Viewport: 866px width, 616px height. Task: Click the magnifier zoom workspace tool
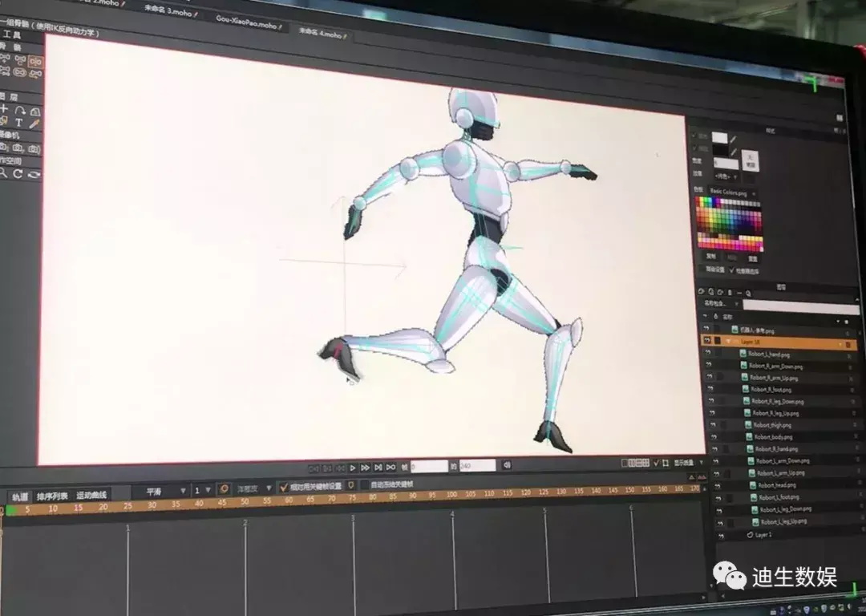[4, 173]
